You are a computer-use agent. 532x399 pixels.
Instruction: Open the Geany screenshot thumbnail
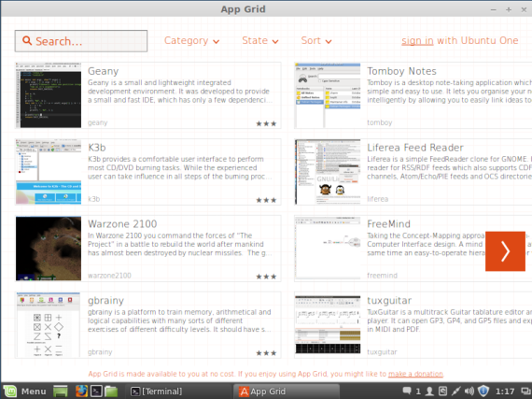49,95
